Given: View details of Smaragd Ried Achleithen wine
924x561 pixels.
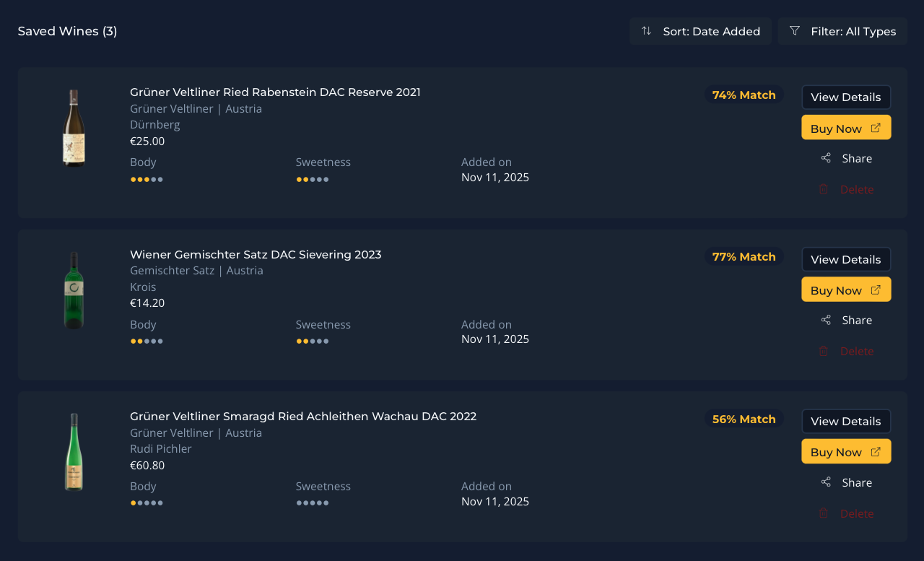Looking at the screenshot, I should pyautogui.click(x=846, y=422).
